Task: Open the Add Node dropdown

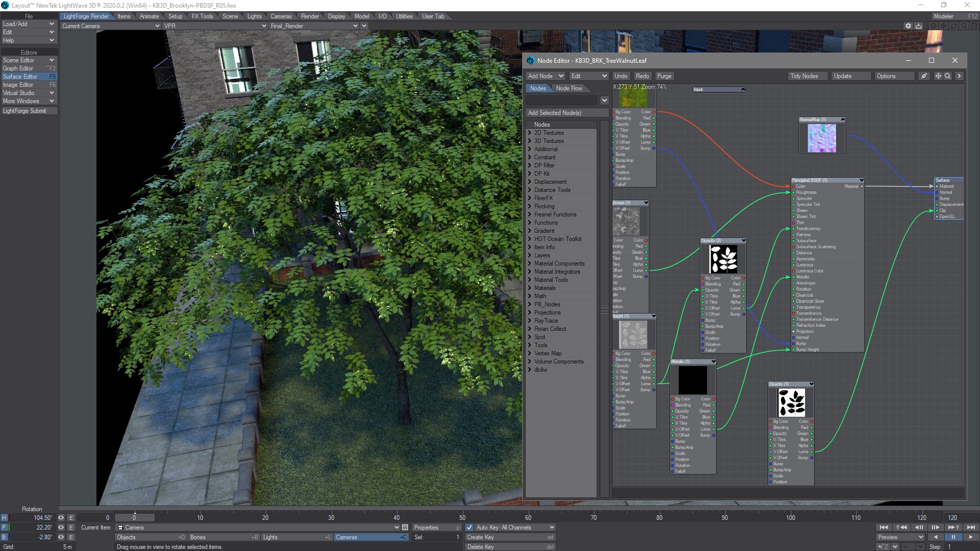Action: [x=545, y=76]
